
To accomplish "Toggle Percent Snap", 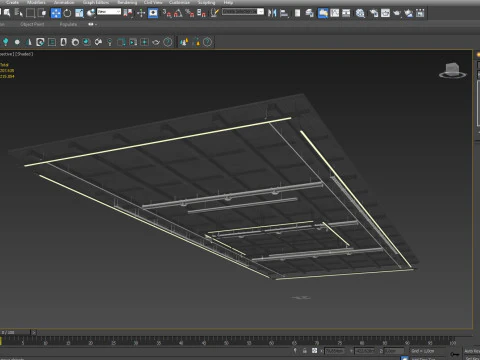I will 190,13.
